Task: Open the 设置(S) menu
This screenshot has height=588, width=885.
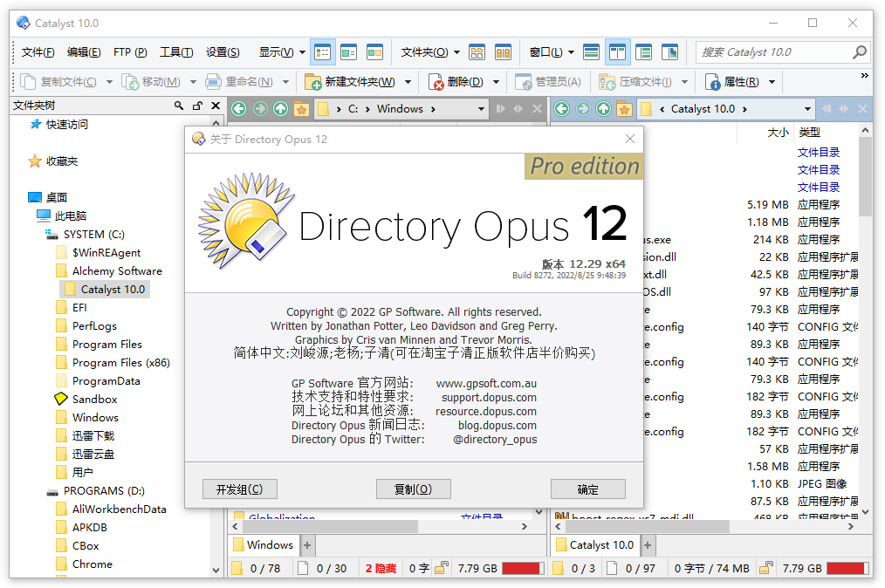Action: (223, 52)
